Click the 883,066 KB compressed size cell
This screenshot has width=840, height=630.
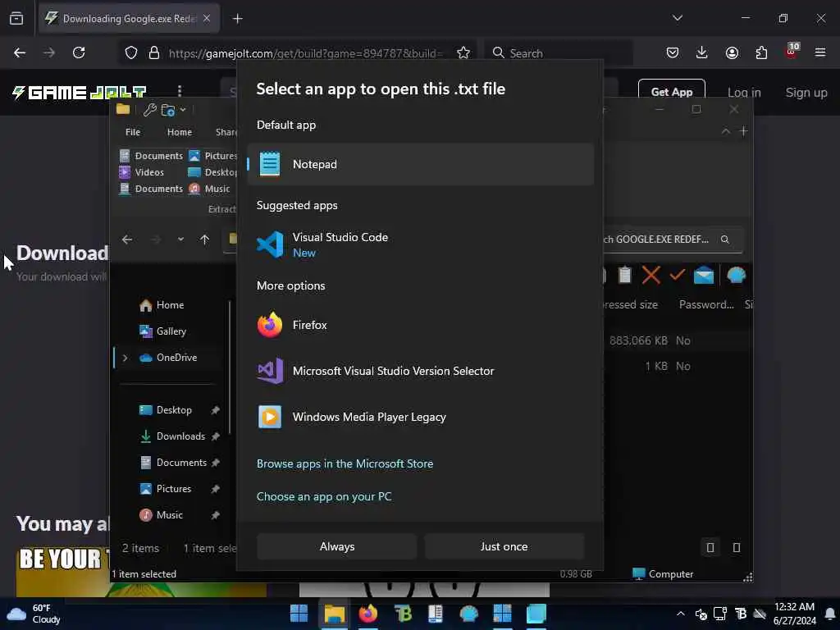pos(638,340)
